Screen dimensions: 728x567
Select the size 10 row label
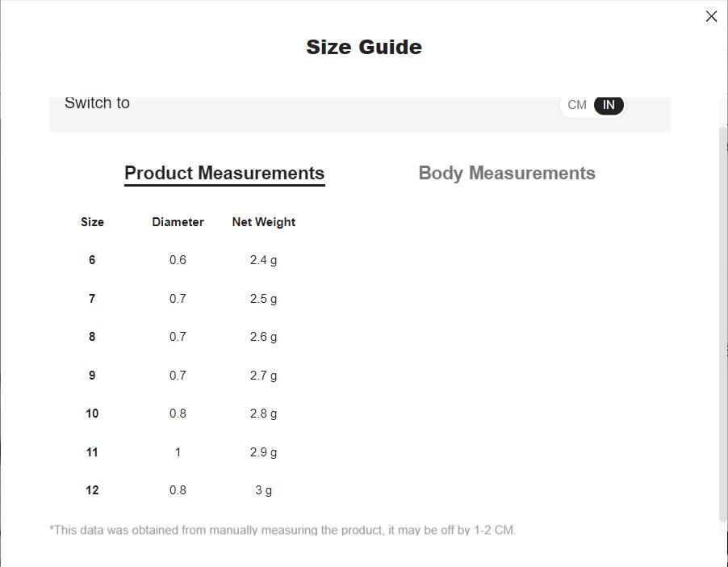tap(92, 414)
